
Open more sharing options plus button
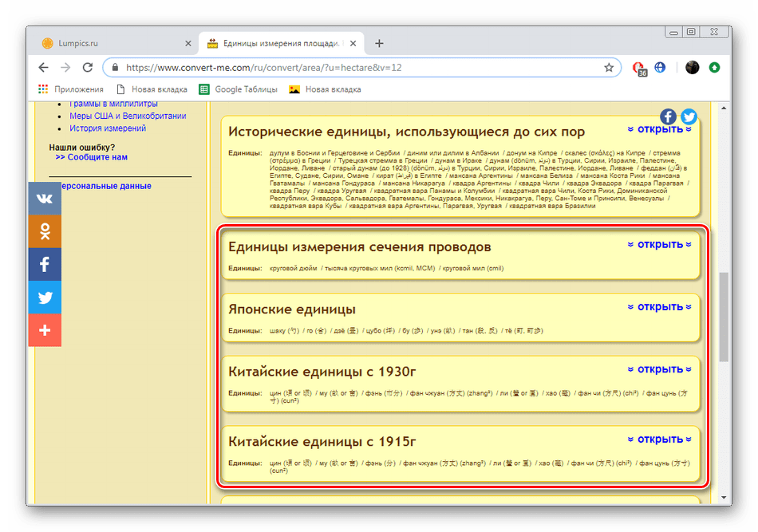click(45, 330)
